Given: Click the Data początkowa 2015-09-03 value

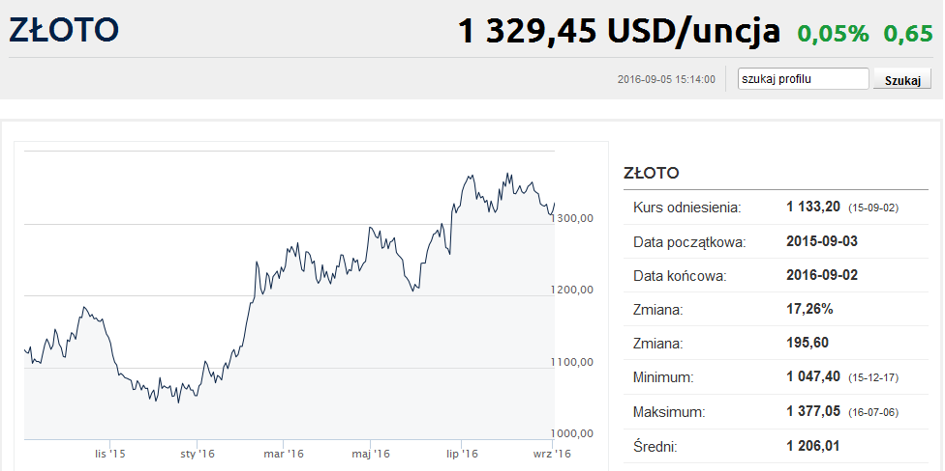Looking at the screenshot, I should (822, 242).
